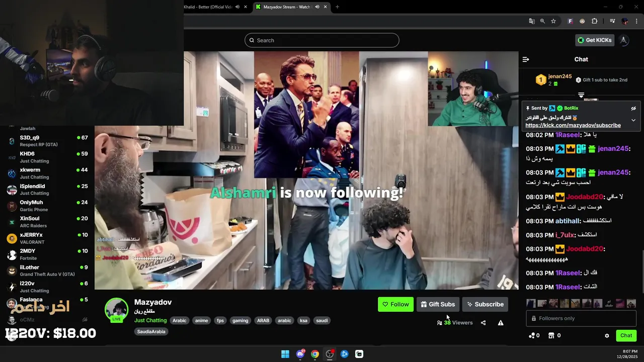644x362 pixels.
Task: Open the Chrome three-dot menu
Action: pos(637,21)
